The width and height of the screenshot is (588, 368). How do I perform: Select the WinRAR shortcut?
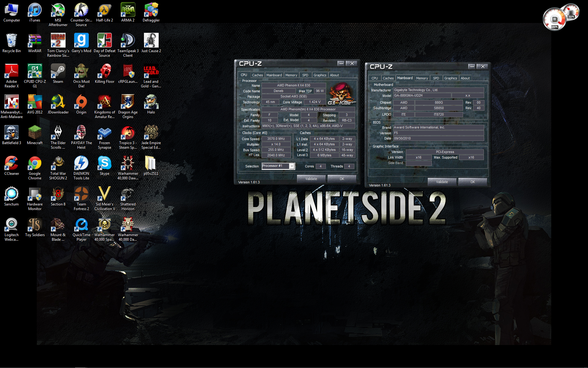point(35,43)
